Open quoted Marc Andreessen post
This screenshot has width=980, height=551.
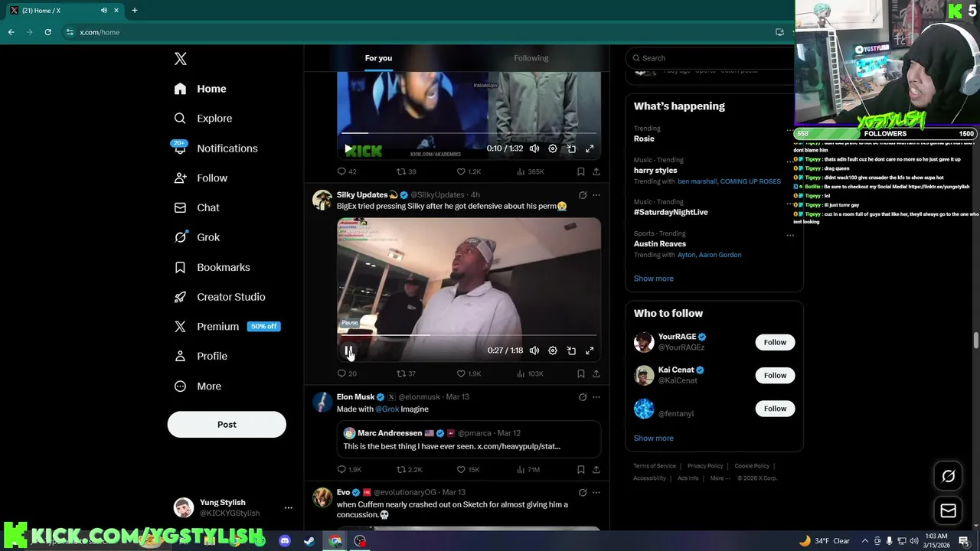[469, 439]
